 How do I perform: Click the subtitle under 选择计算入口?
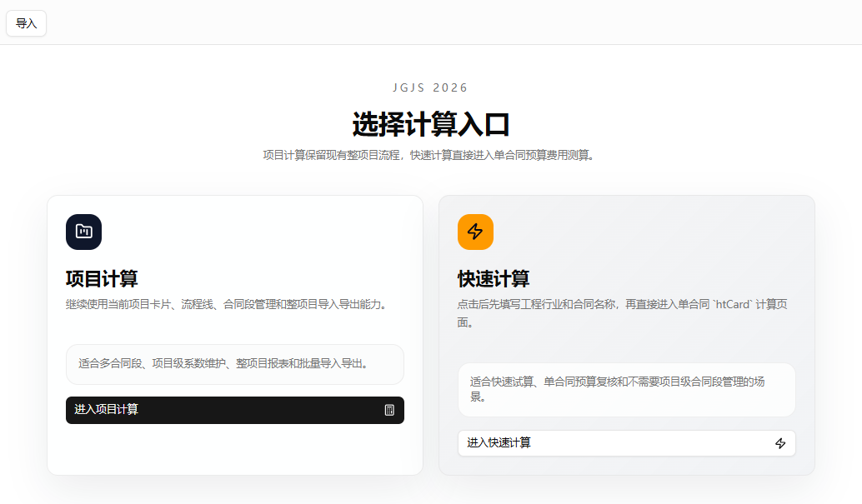click(x=430, y=155)
